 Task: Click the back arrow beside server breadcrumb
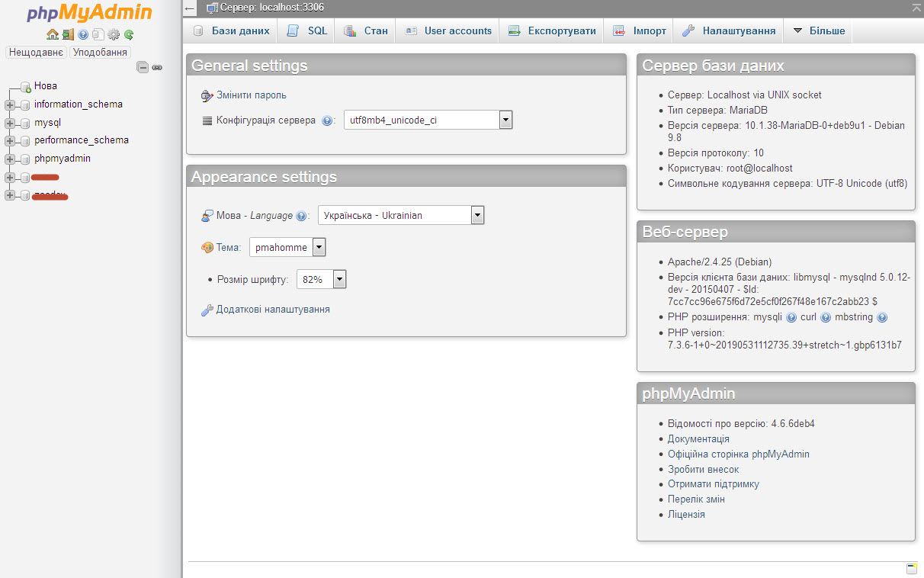pyautogui.click(x=190, y=8)
